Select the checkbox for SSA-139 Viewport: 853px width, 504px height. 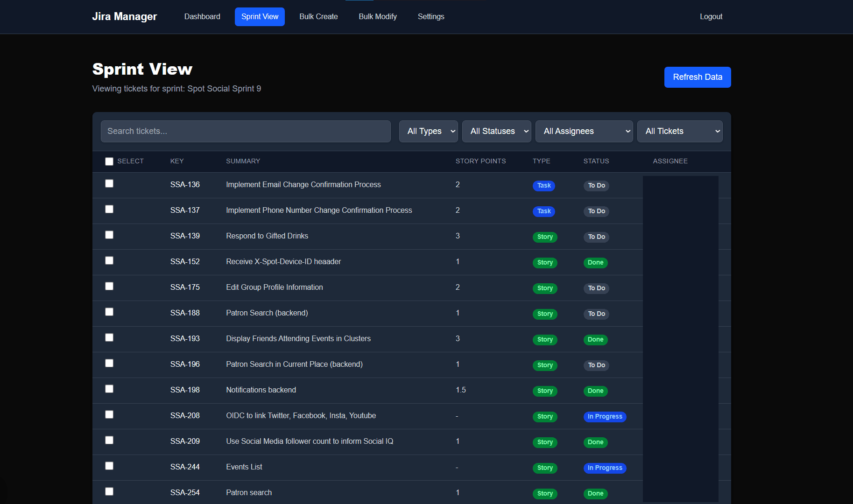(x=109, y=235)
